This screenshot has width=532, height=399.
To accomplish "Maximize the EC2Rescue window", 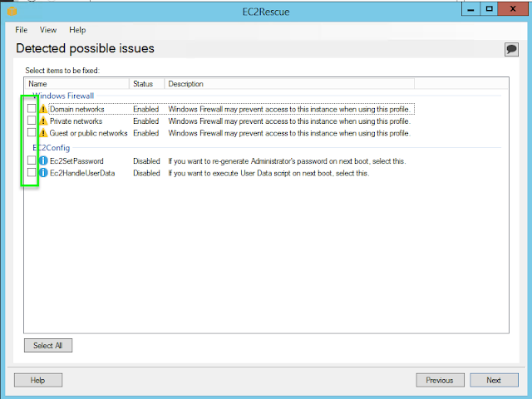I will [x=489, y=9].
